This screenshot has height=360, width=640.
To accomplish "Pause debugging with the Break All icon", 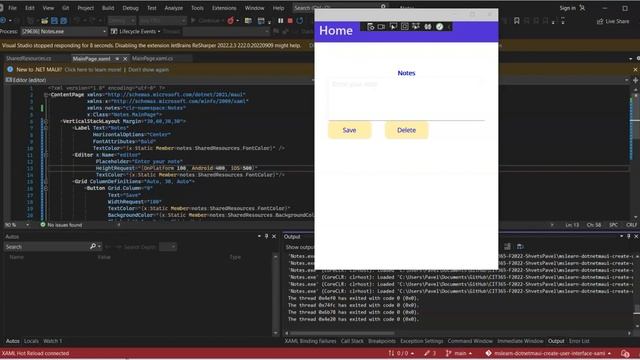I will (x=280, y=21).
